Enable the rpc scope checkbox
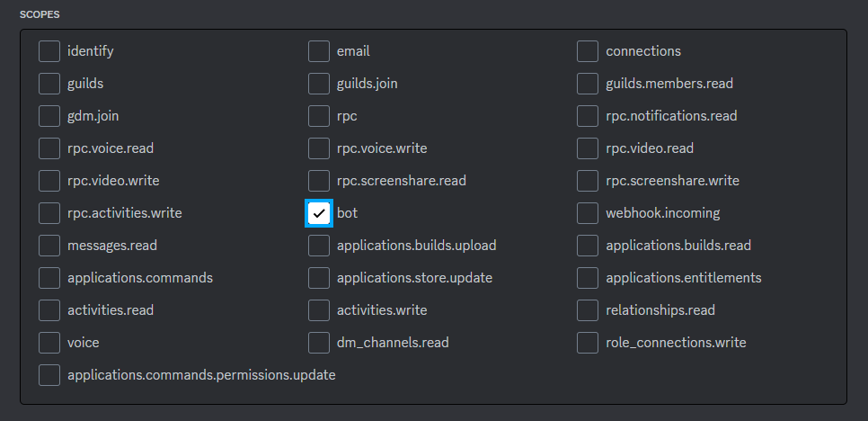The width and height of the screenshot is (868, 421). [x=319, y=116]
